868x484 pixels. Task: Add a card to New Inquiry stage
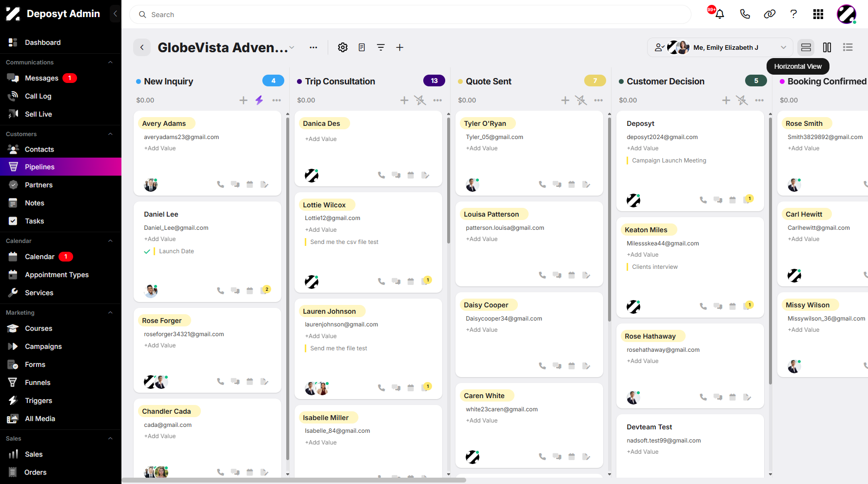pyautogui.click(x=243, y=100)
